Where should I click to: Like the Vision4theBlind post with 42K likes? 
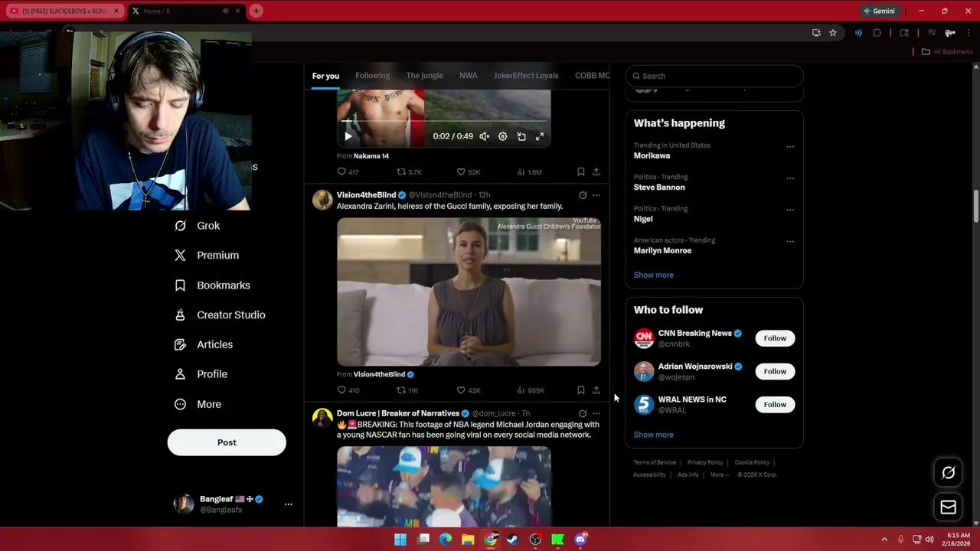(x=469, y=390)
